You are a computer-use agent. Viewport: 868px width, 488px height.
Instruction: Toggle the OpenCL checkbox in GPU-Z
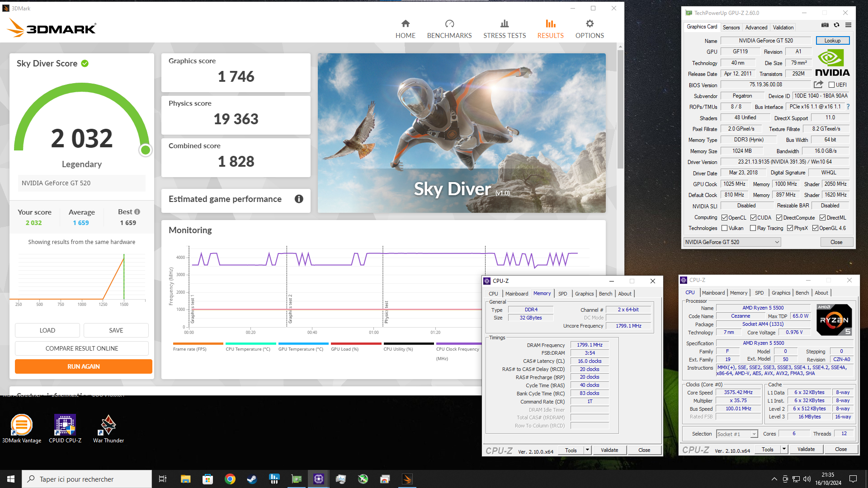point(724,218)
